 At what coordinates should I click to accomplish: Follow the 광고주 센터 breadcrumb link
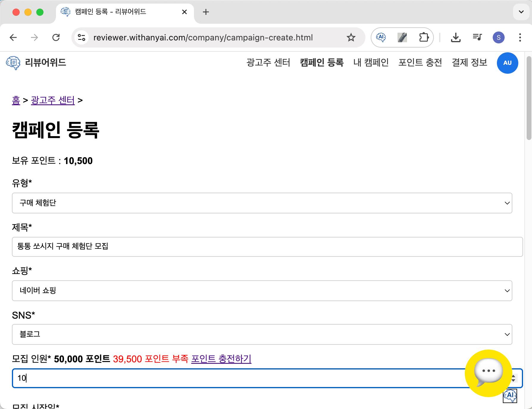coord(53,100)
